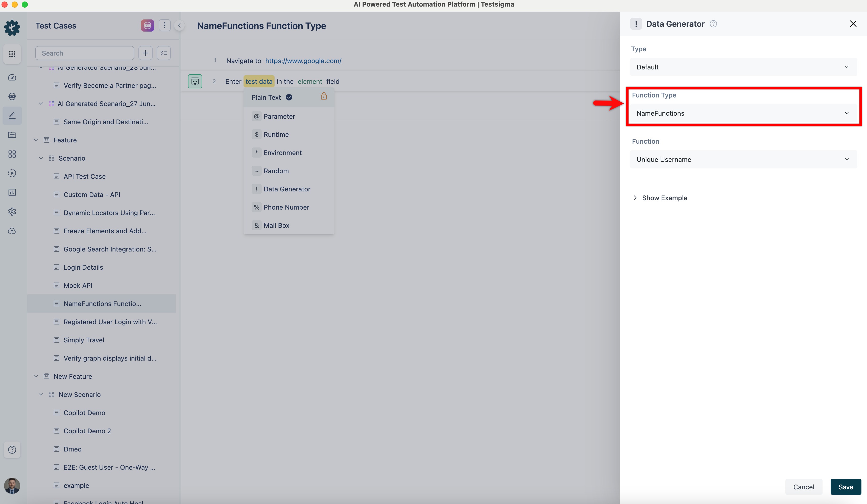Viewport: 867px width, 504px height.
Task: Save the Data Generator settings
Action: (846, 487)
